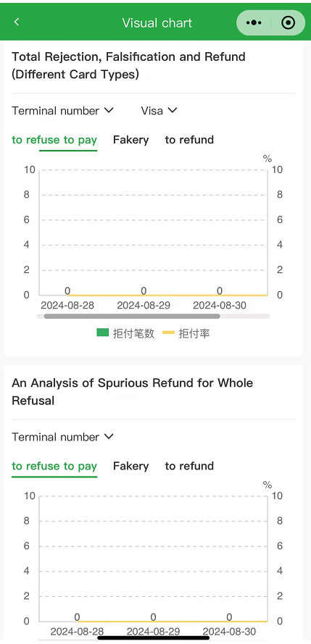Select to refund tab in first chart
Screen dimensions: 311x644
pyautogui.click(x=189, y=140)
